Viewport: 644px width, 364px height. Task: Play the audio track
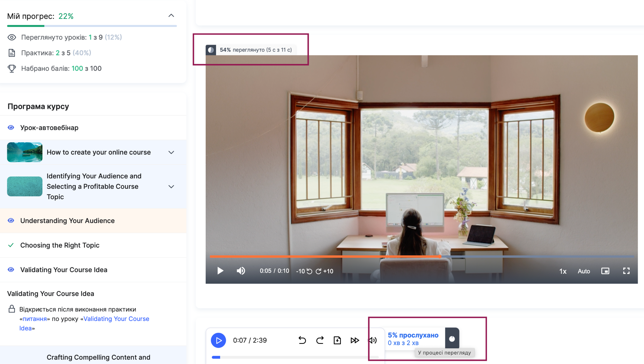pyautogui.click(x=219, y=340)
